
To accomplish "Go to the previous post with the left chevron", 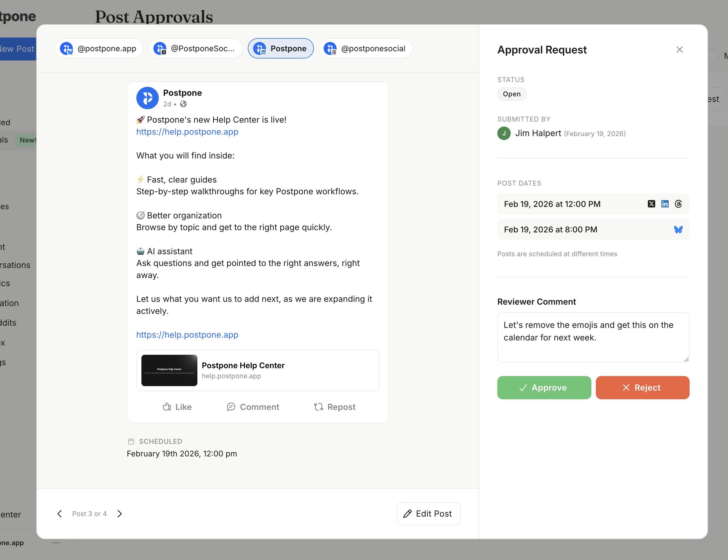I will coord(59,514).
